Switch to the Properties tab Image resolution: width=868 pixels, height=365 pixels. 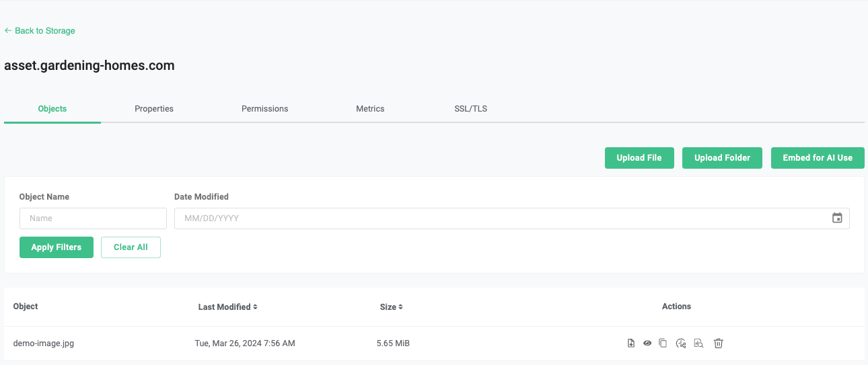point(154,109)
